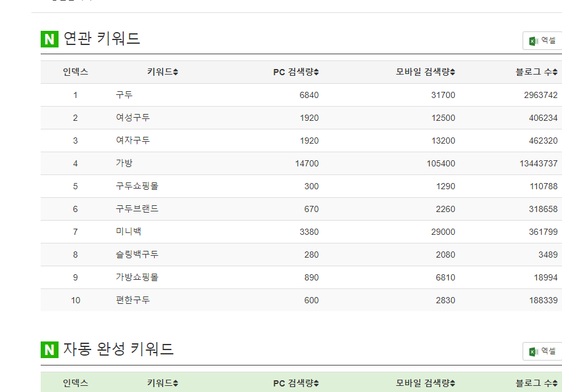Select keyword 여성구두
The width and height of the screenshot is (562, 392).
132,118
